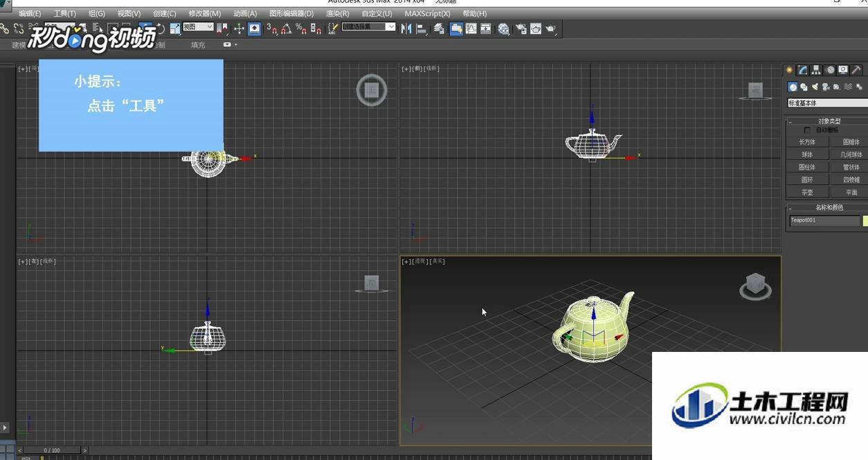Open the 工具(T) menu
The image size is (868, 460).
click(65, 14)
